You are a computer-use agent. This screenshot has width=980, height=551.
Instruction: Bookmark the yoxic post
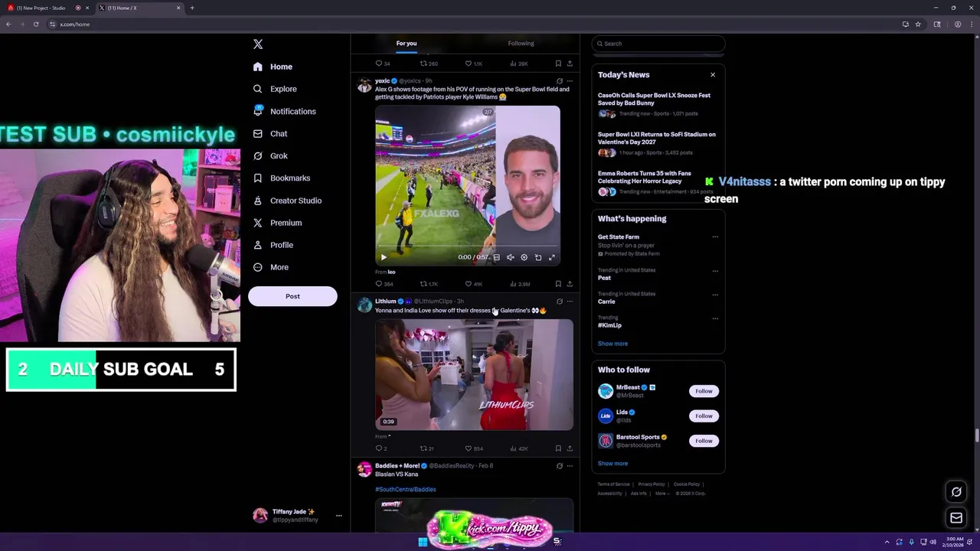tap(558, 284)
